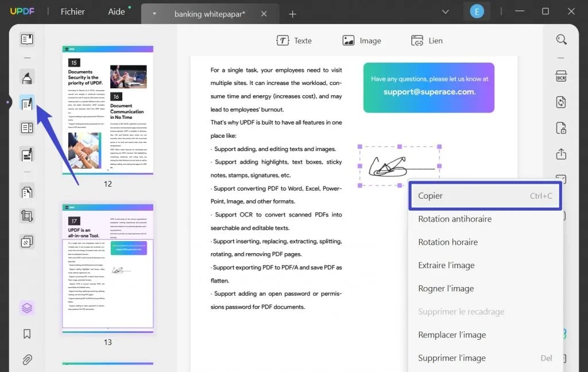Select Extraire l'image in the context menu
This screenshot has width=588, height=372.
[x=447, y=265]
